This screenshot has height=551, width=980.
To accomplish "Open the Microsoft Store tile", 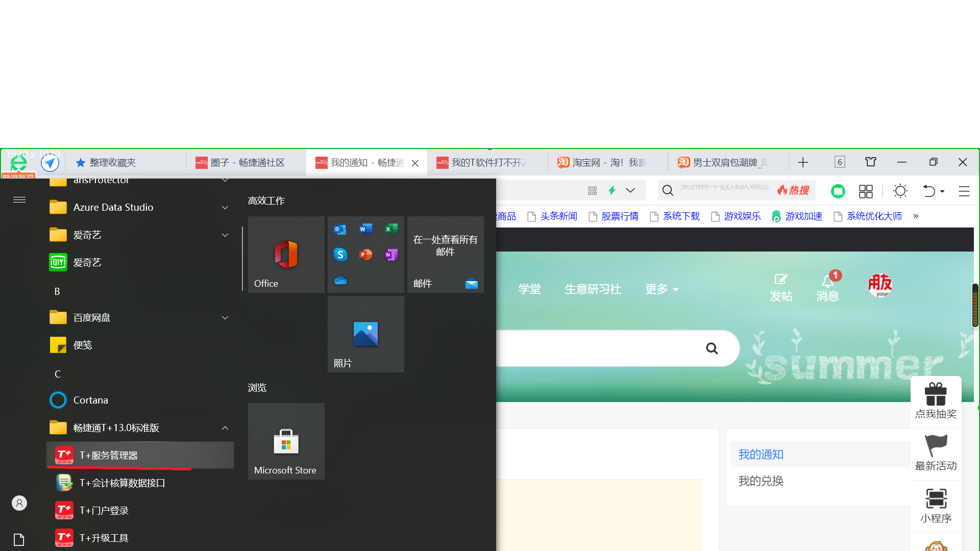I will [x=286, y=441].
